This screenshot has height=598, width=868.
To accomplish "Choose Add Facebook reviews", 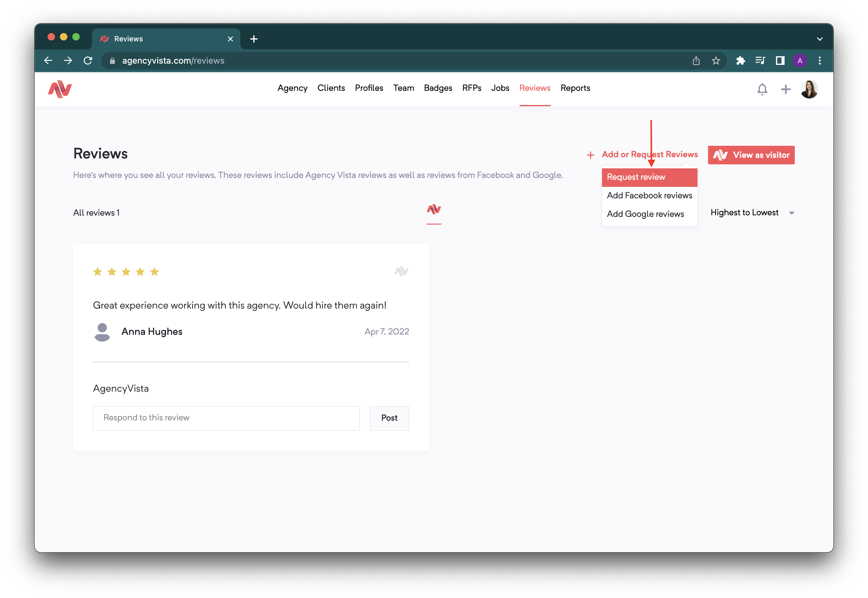I will 649,196.
